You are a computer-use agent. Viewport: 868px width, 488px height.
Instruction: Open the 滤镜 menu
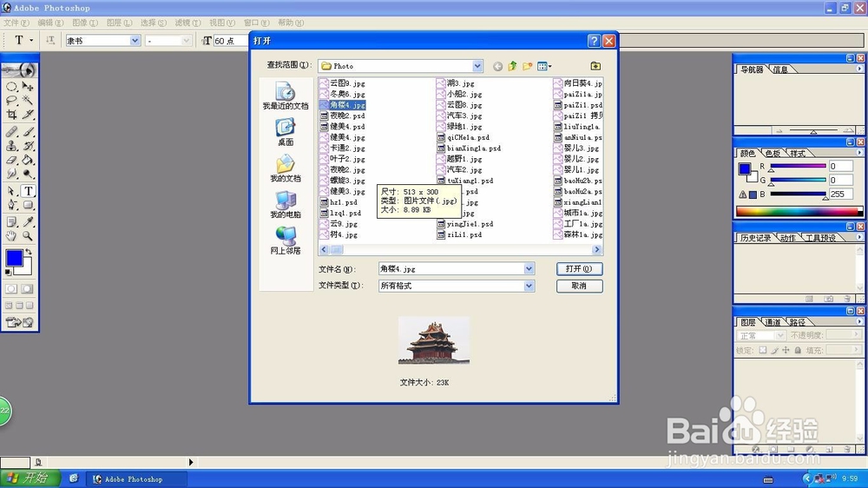click(187, 23)
